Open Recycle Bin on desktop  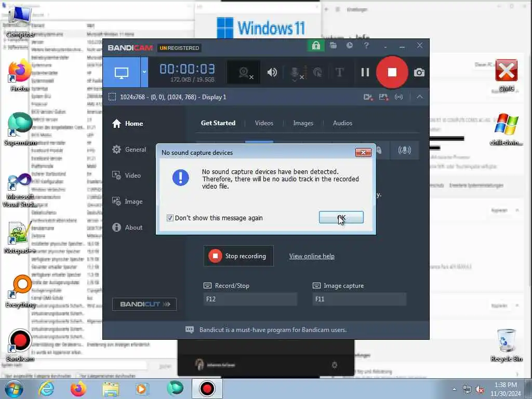[506, 345]
